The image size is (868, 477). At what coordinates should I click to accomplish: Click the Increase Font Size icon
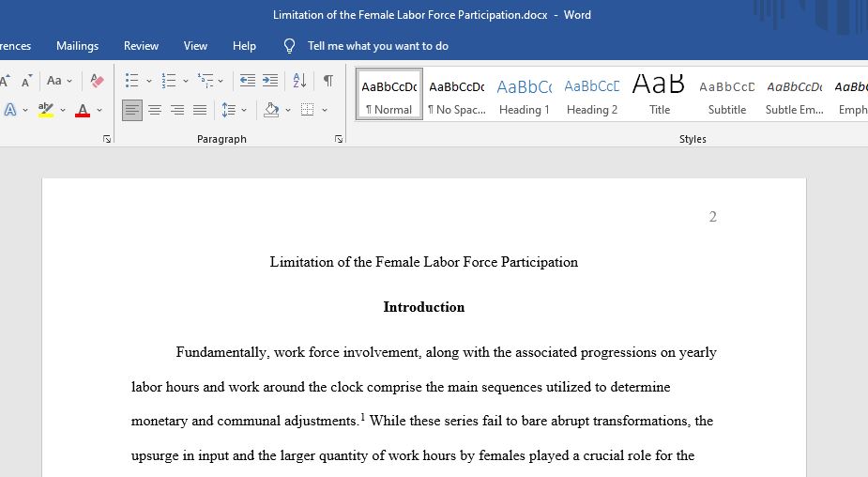tap(5, 81)
